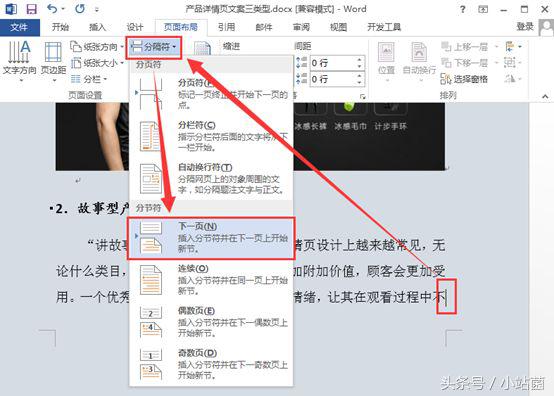Open the Customize Quick Access Toolbar dropdown
The height and width of the screenshot is (396, 554).
tap(96, 10)
